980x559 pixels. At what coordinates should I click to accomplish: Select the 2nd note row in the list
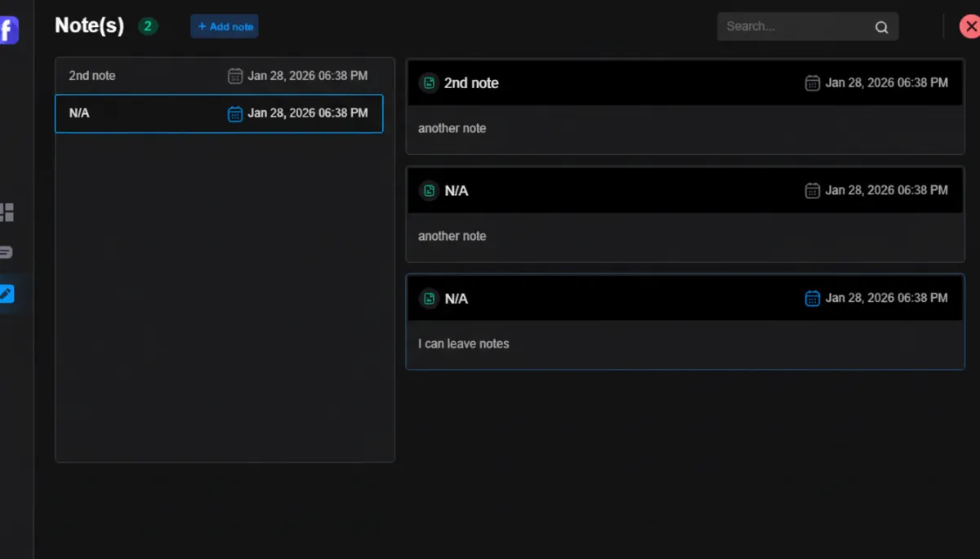tap(219, 76)
